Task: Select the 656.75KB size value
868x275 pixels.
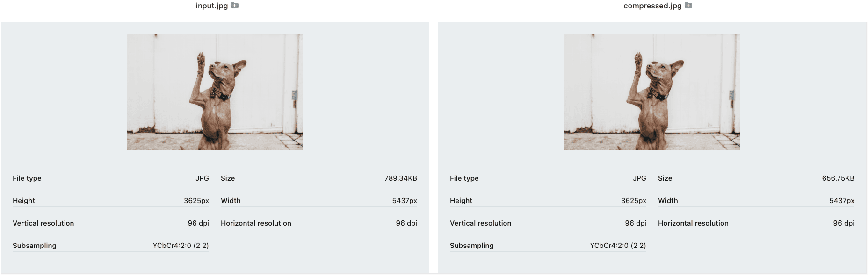Action: 838,178
